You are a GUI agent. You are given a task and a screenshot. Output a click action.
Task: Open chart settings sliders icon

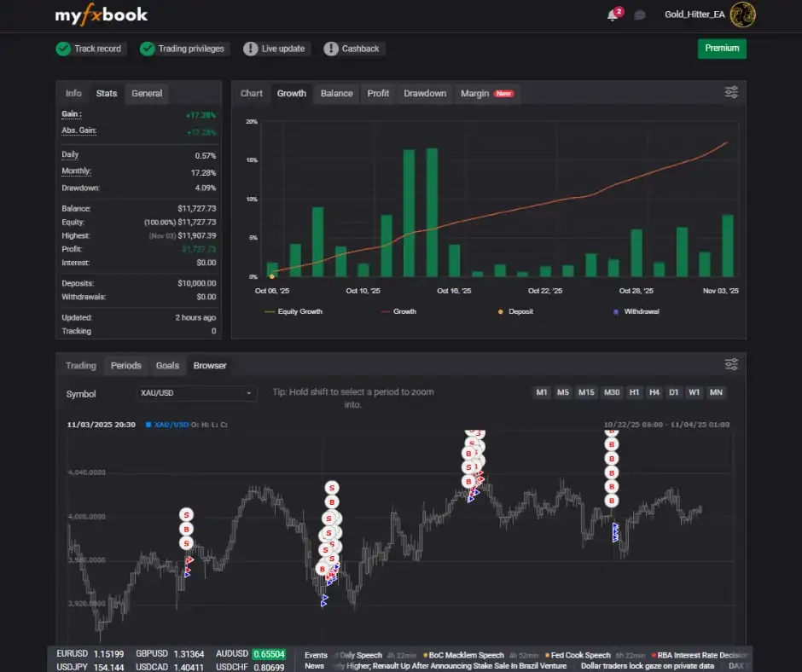click(731, 92)
